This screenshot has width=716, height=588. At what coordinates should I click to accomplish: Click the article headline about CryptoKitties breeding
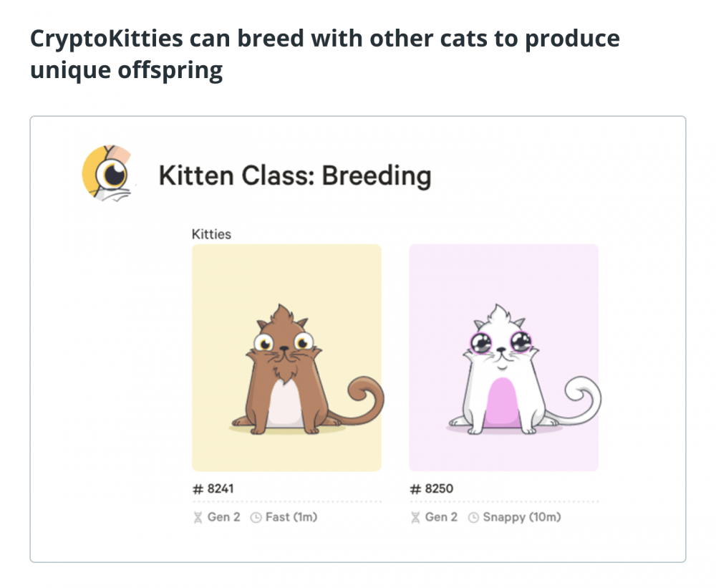(x=324, y=54)
